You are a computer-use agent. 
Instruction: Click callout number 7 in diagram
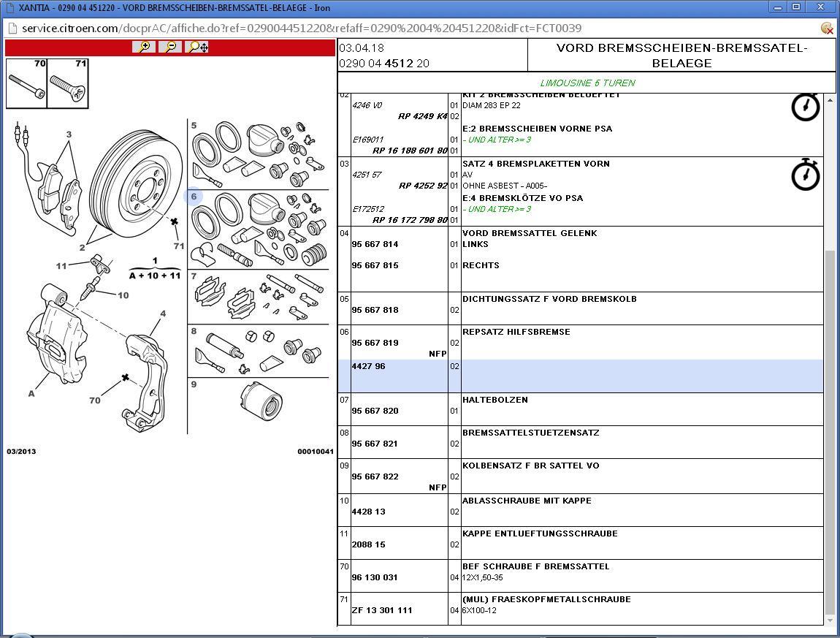click(194, 276)
